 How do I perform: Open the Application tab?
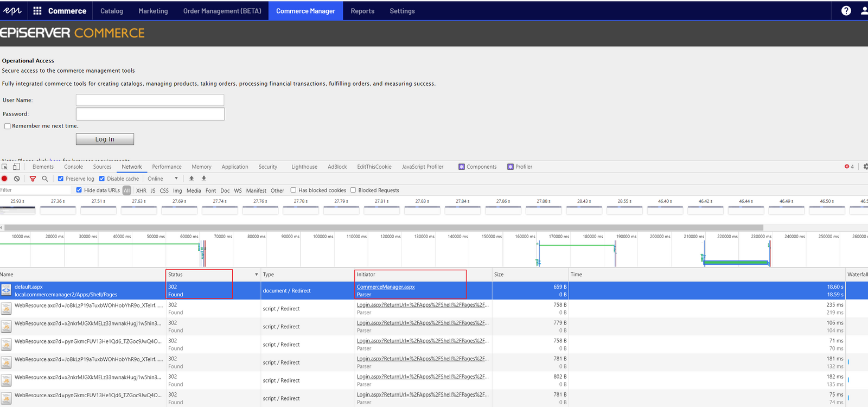click(x=235, y=167)
